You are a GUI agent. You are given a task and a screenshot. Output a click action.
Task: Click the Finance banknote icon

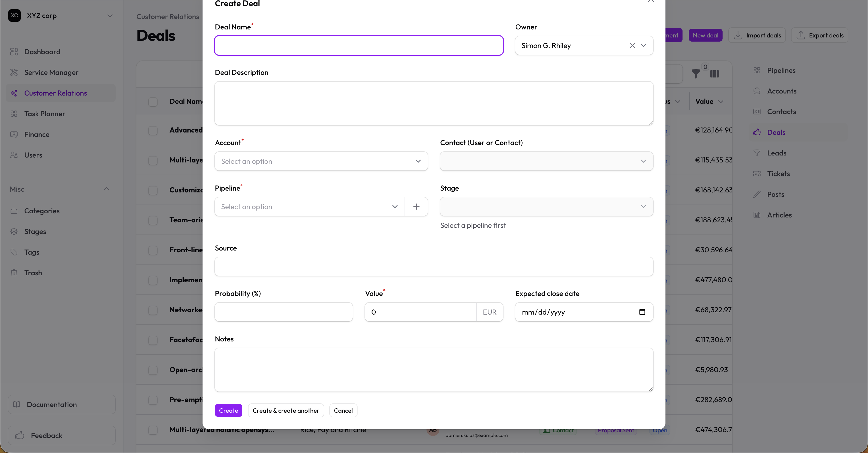(x=14, y=134)
